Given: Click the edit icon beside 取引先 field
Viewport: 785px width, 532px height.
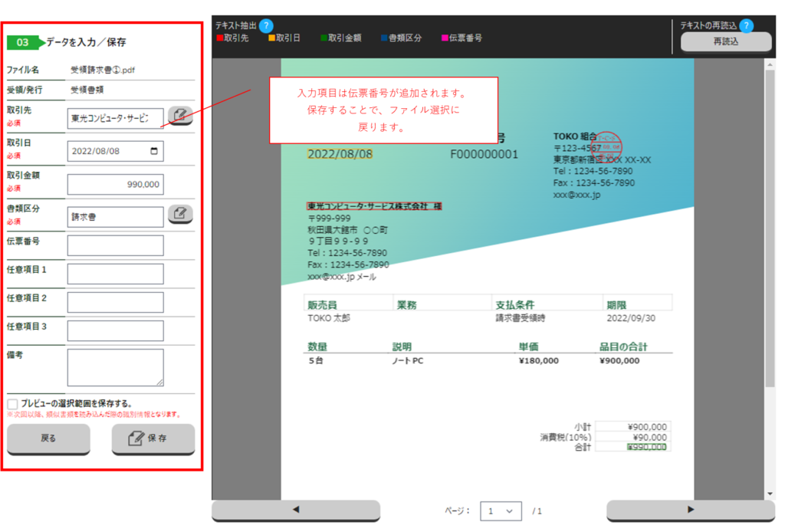Looking at the screenshot, I should pos(180,117).
